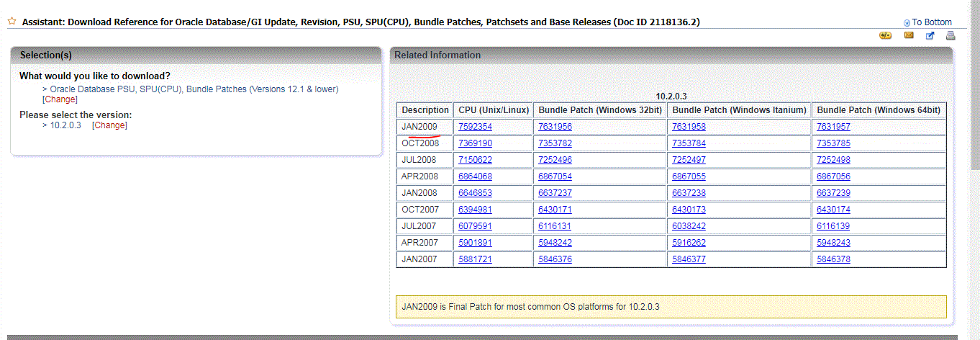Click the Related Information panel header
Screen dimensions: 980x340
671,55
